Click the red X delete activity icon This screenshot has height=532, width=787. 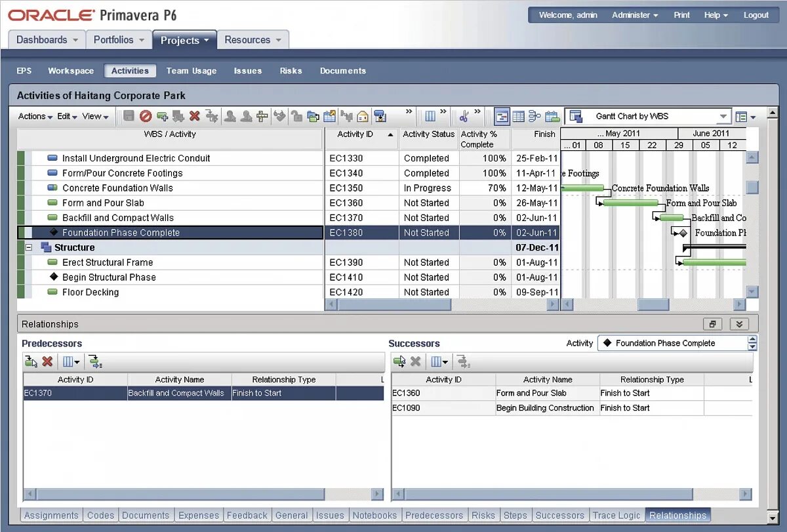(x=195, y=116)
